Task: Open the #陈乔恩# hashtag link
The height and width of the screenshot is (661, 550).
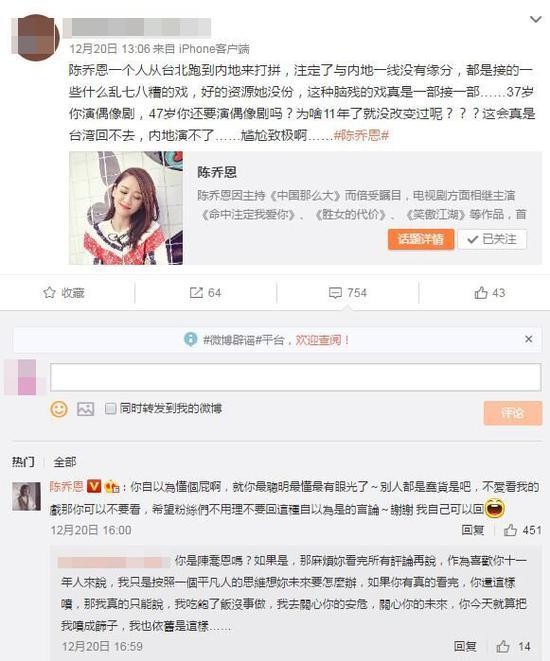Action: (361, 135)
